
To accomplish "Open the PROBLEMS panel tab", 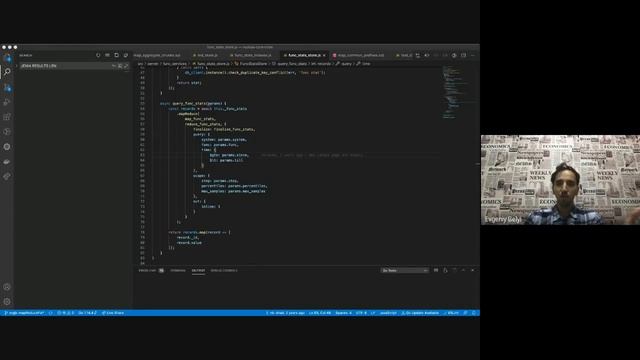I will coord(151,270).
